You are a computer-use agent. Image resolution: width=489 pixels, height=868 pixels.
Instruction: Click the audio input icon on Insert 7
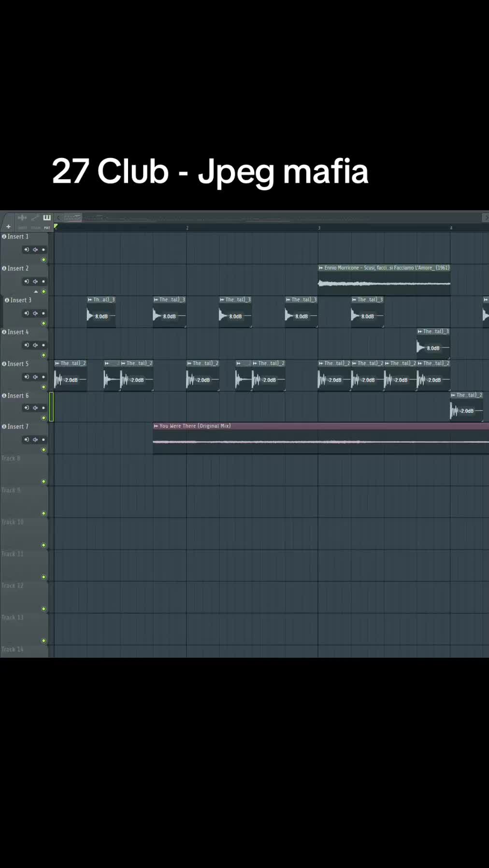pos(27,440)
